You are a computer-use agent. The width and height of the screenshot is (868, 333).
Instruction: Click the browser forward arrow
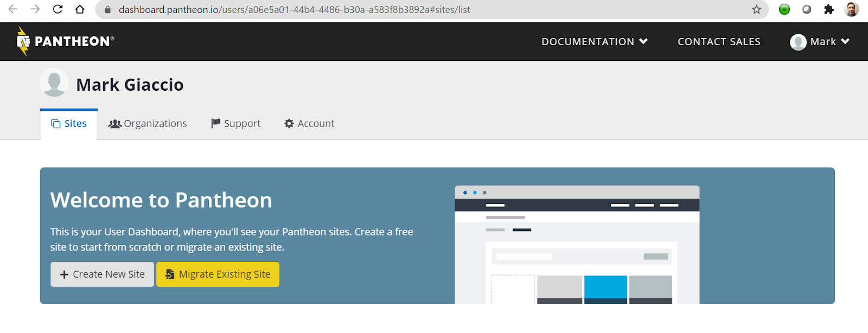click(x=35, y=9)
